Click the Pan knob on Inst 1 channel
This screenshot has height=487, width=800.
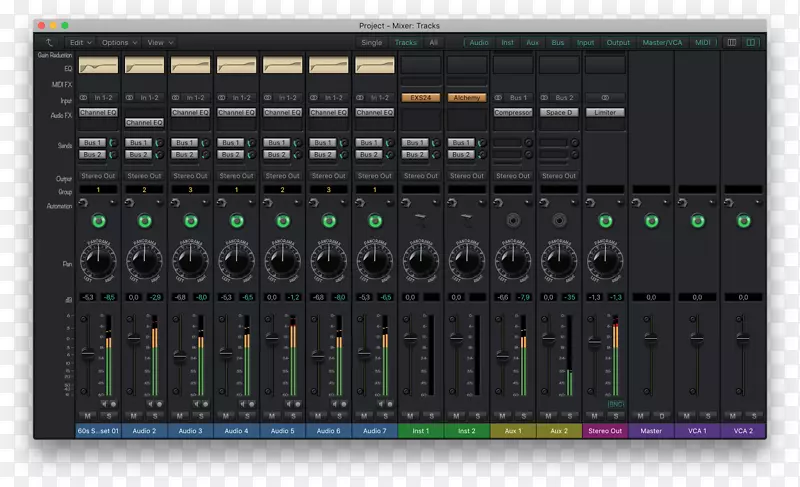420,262
